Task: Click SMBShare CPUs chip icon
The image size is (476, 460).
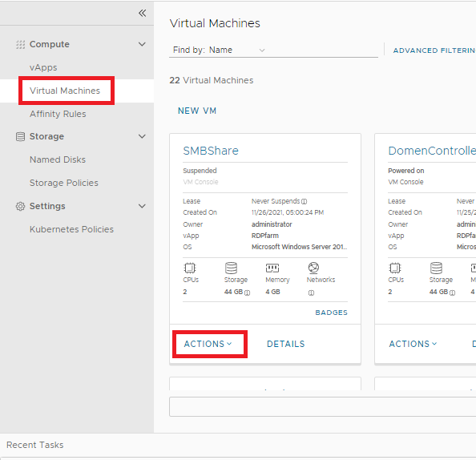Action: pyautogui.click(x=190, y=268)
